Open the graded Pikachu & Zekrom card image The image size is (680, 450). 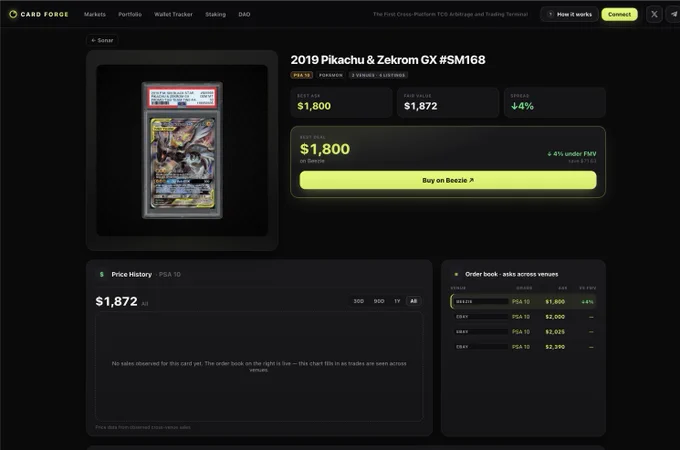[182, 150]
